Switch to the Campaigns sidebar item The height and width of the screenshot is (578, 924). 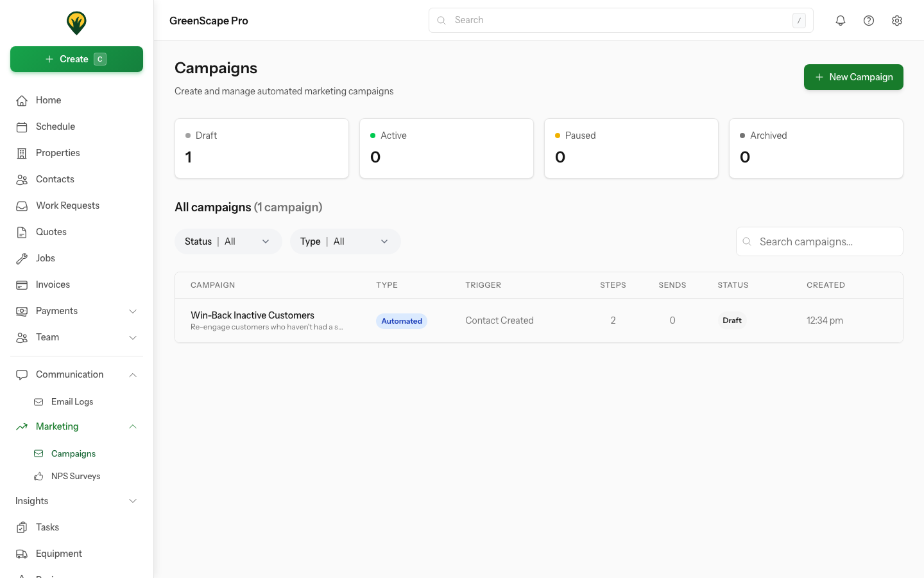pos(73,453)
